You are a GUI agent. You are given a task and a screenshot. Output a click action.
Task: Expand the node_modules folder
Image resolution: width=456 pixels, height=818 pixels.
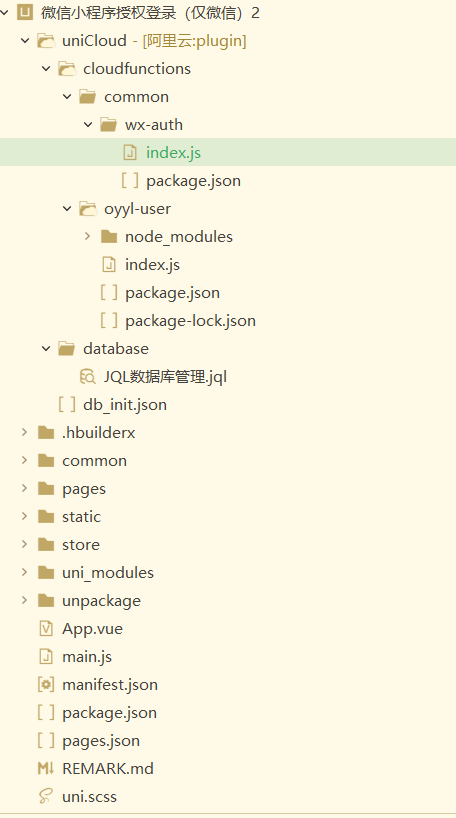pos(88,237)
